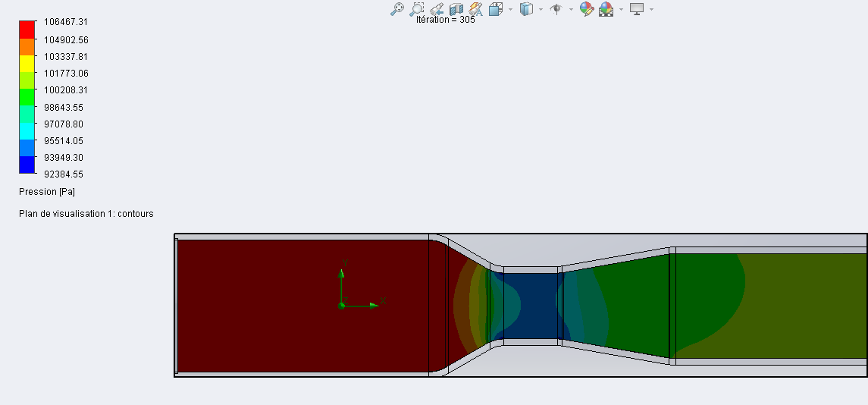Open the Section View tool

(456, 9)
